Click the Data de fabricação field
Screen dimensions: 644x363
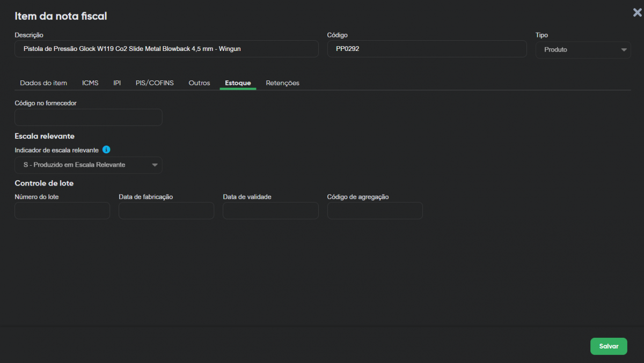coord(166,211)
